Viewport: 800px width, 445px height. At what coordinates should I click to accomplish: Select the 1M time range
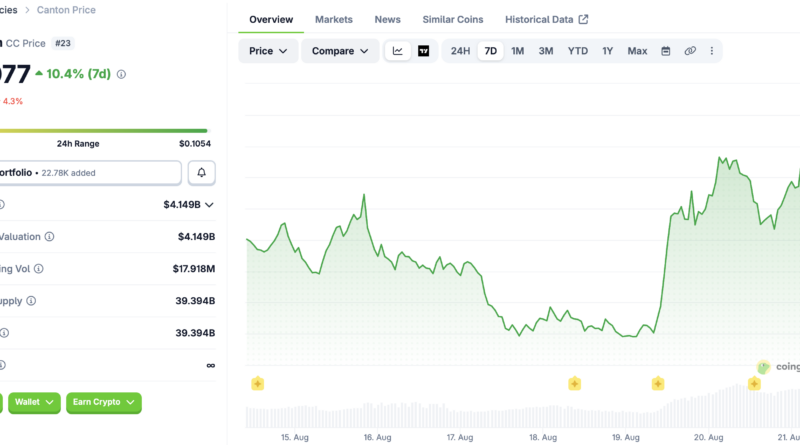click(517, 51)
